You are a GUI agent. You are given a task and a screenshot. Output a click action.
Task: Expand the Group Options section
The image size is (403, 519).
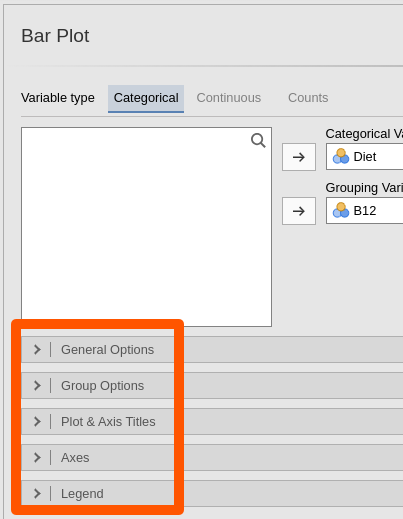click(x=212, y=386)
